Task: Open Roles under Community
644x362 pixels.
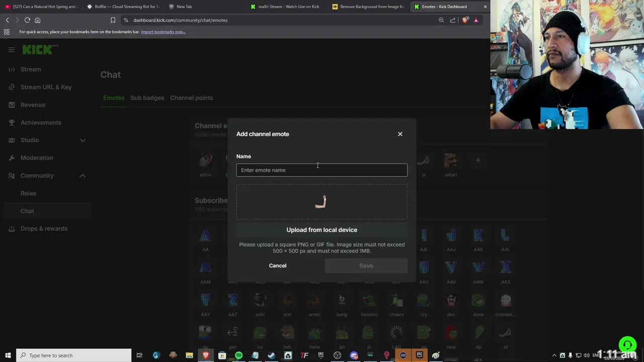Action: click(x=28, y=193)
